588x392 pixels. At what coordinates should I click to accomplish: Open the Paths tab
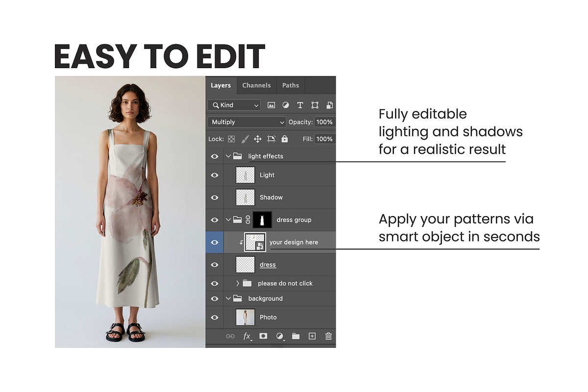(291, 85)
